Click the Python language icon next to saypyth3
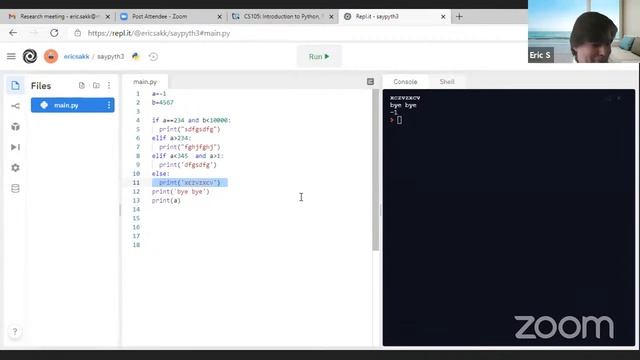 pyautogui.click(x=136, y=56)
